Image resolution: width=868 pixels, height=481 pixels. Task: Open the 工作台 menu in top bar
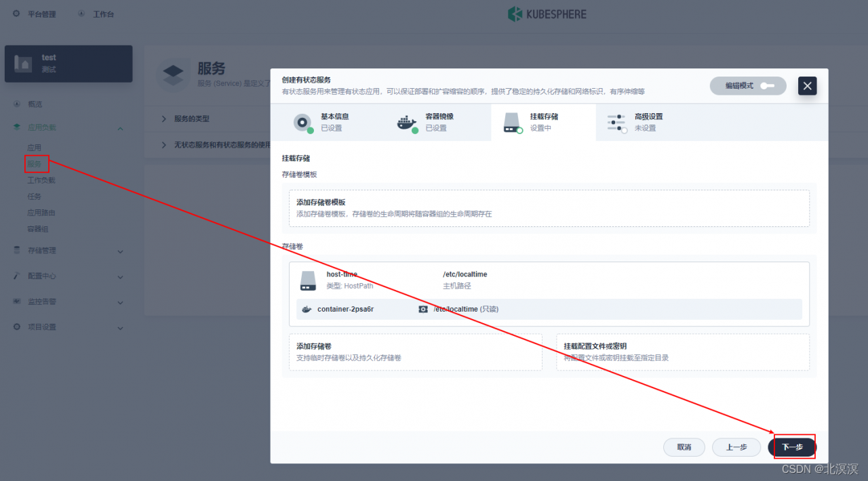tap(96, 14)
